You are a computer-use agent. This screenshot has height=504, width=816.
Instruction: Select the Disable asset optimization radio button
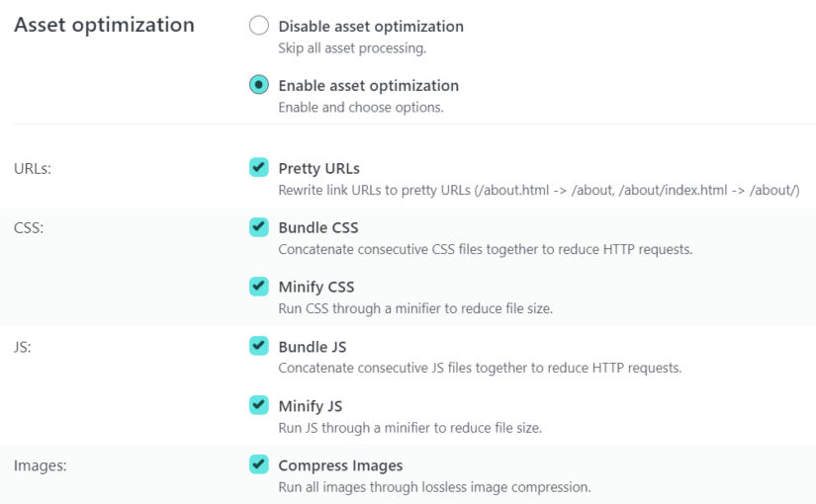point(258,26)
